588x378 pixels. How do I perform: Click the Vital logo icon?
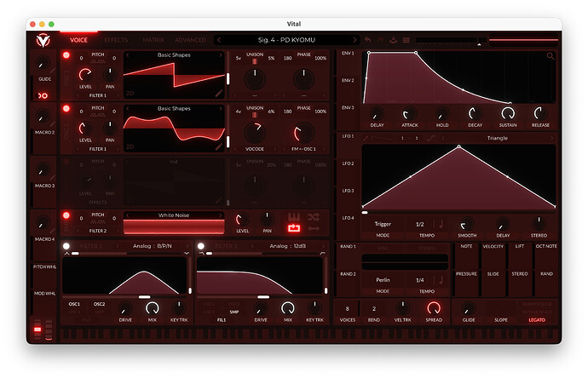pos(43,40)
